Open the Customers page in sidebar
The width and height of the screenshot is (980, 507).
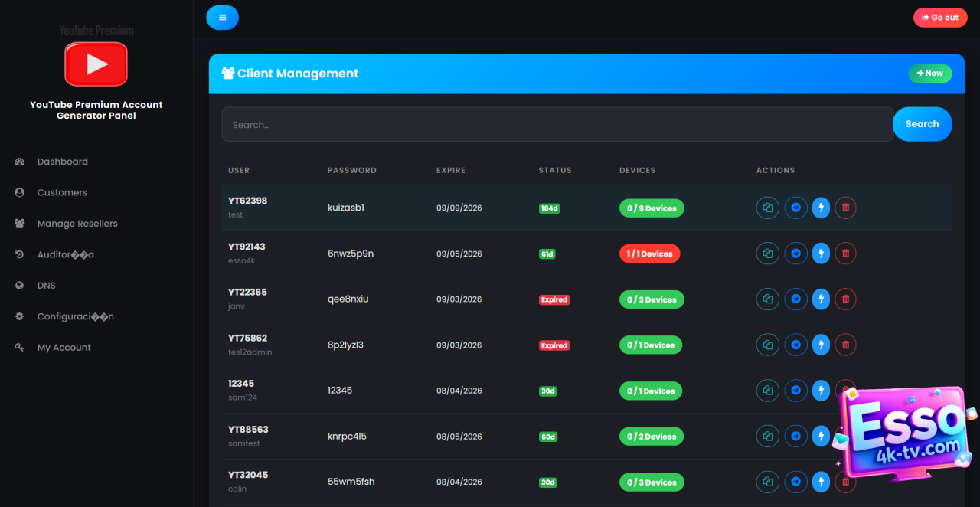coord(62,193)
